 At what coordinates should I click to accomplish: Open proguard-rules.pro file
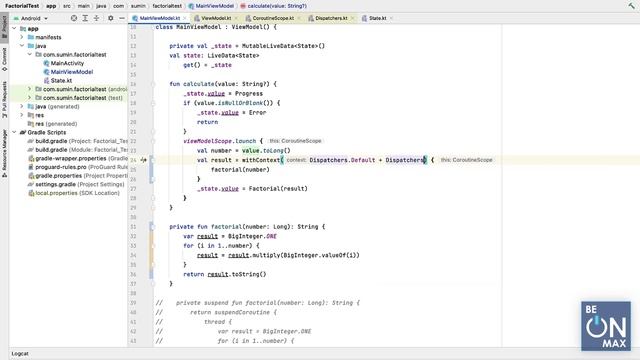(x=78, y=167)
